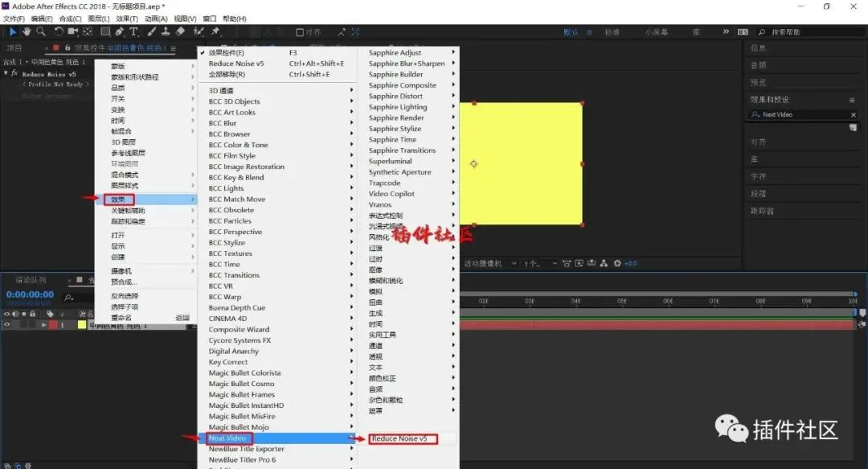
Task: Expand the Magic Bullet Colorista submenu
Action: (x=276, y=373)
